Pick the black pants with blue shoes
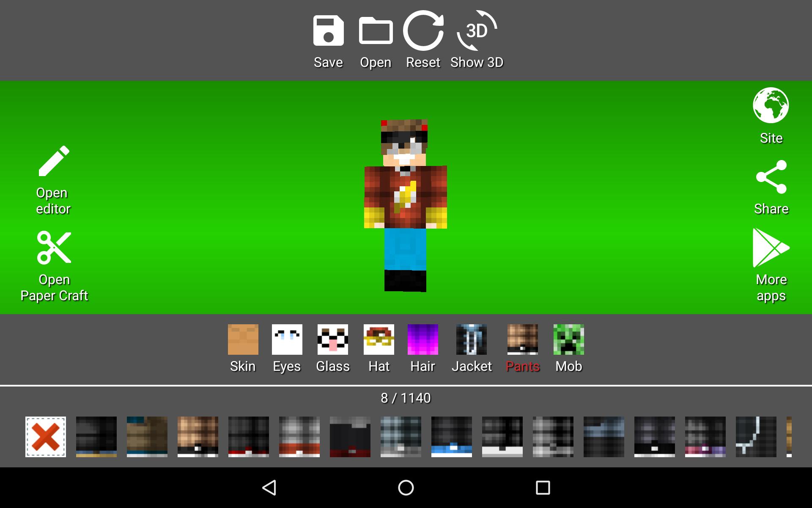The width and height of the screenshot is (812, 508). point(452,437)
